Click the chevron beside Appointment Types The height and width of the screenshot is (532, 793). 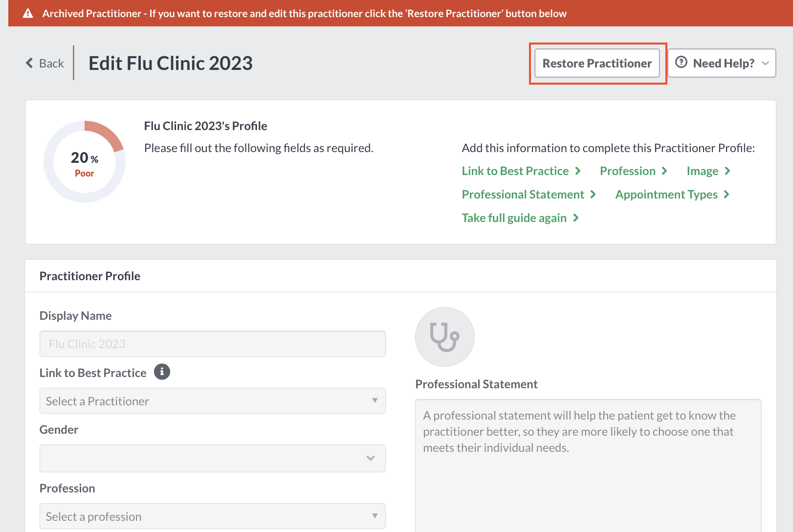pyautogui.click(x=727, y=194)
